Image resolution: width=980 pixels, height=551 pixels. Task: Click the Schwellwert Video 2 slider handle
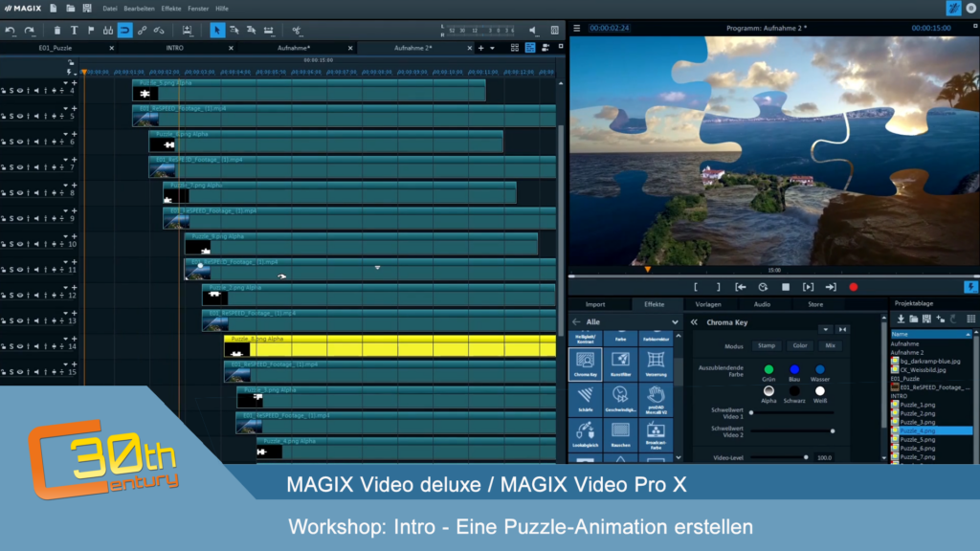pos(833,431)
